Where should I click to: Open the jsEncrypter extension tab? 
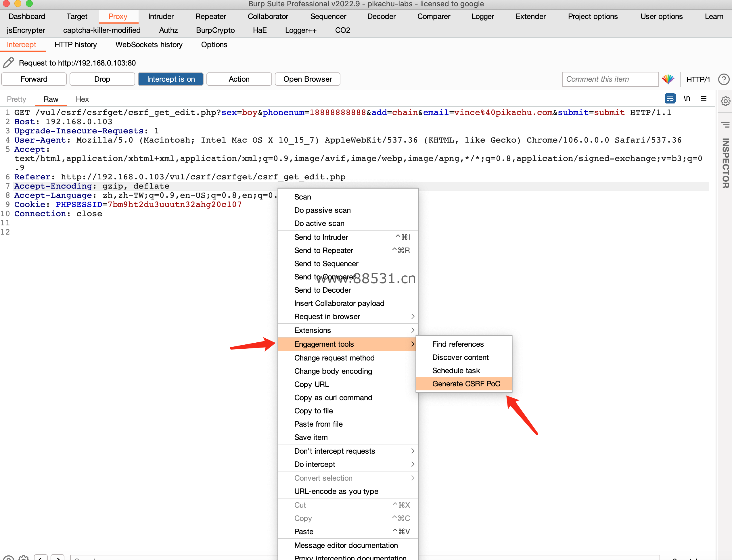(26, 30)
